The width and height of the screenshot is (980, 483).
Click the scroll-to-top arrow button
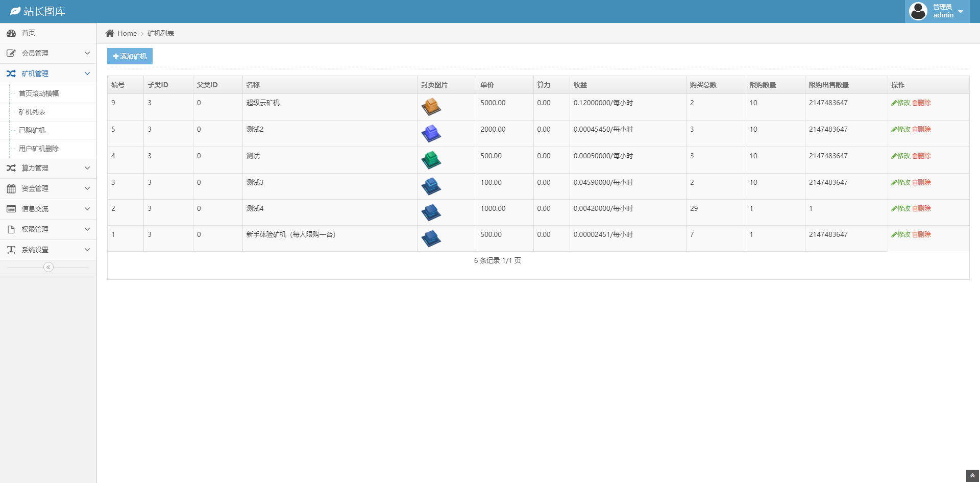pyautogui.click(x=972, y=476)
